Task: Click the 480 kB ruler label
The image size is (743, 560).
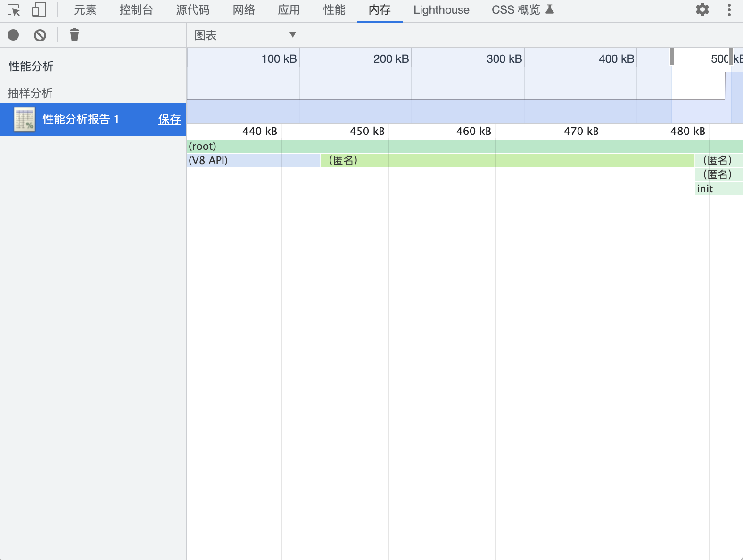Action: pos(688,131)
